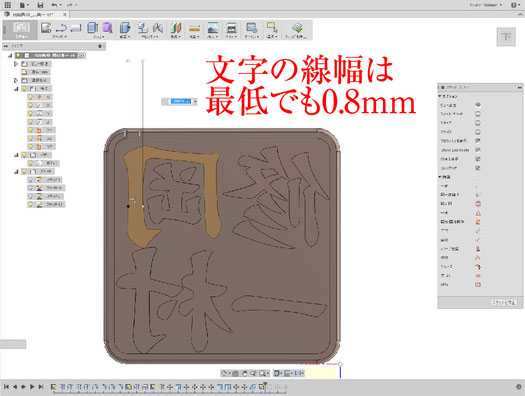Toggle the lightbulb for the origin folder
525x396 pixels.
coord(24,89)
